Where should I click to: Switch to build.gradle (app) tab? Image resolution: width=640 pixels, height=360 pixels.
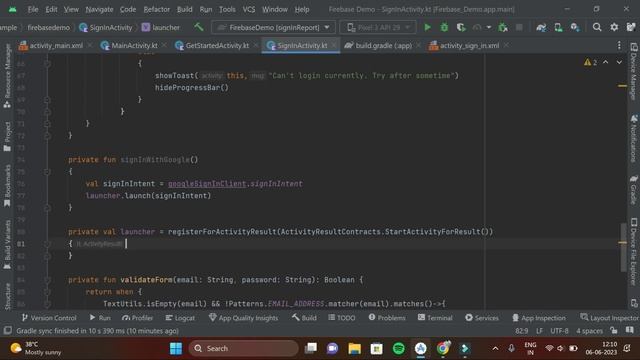pos(383,45)
